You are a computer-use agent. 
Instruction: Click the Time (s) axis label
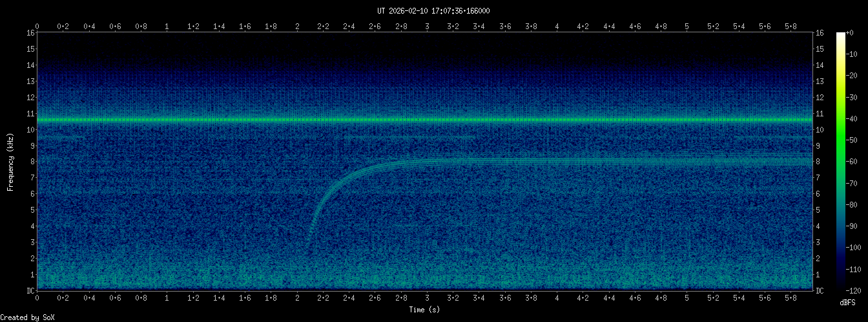[426, 310]
